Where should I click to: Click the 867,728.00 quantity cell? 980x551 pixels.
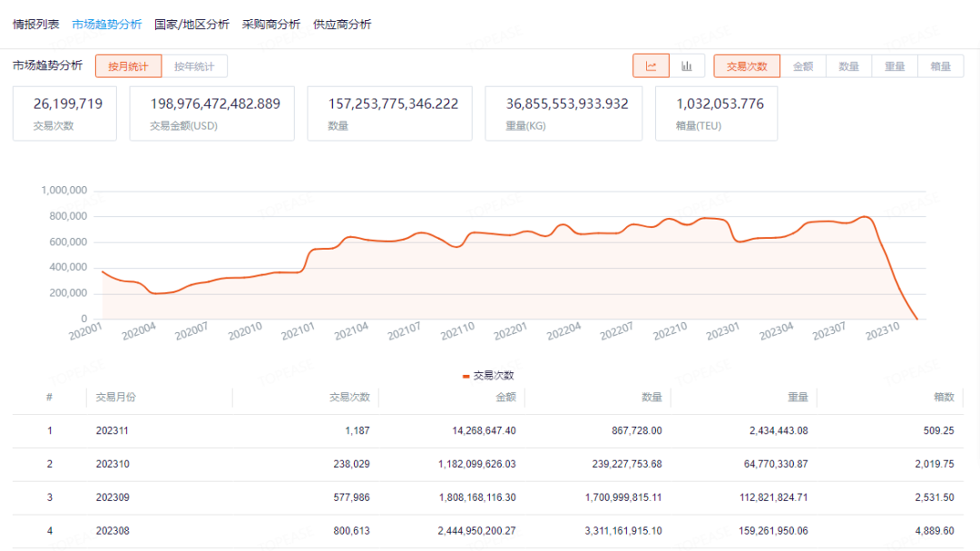tap(637, 431)
